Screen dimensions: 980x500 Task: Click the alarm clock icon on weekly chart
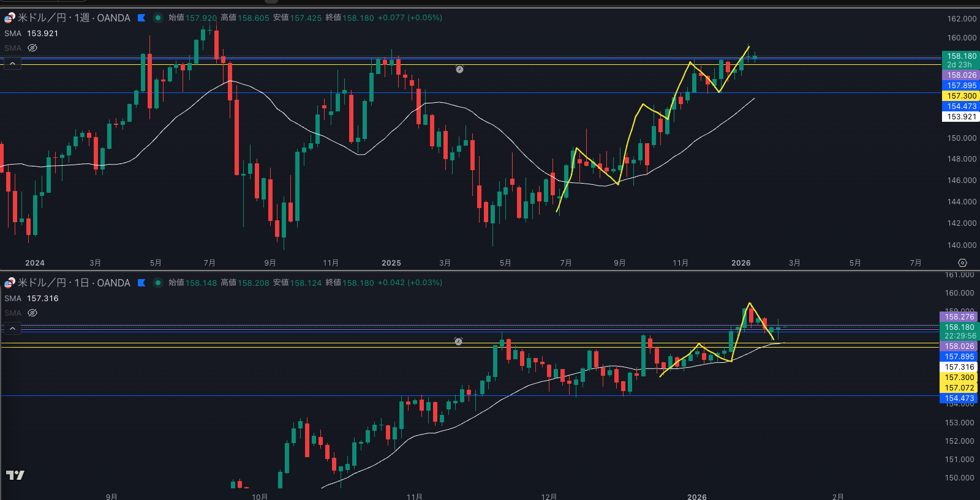pyautogui.click(x=459, y=69)
